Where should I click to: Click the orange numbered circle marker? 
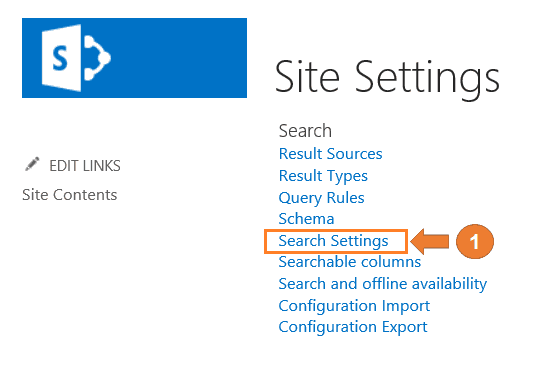click(475, 241)
